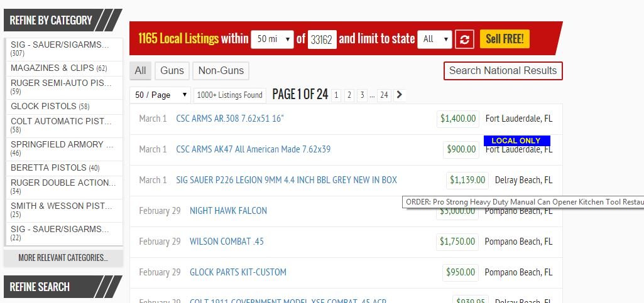Select the All filter tab
Image resolution: width=644 pixels, height=303 pixels.
pos(140,71)
